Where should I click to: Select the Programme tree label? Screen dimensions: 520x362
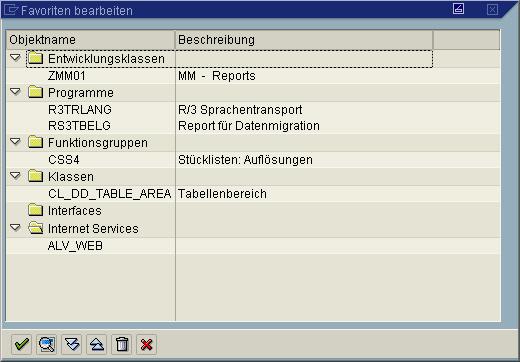point(81,93)
